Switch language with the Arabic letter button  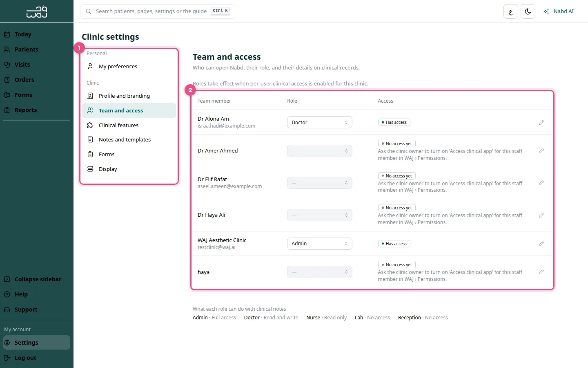511,11
